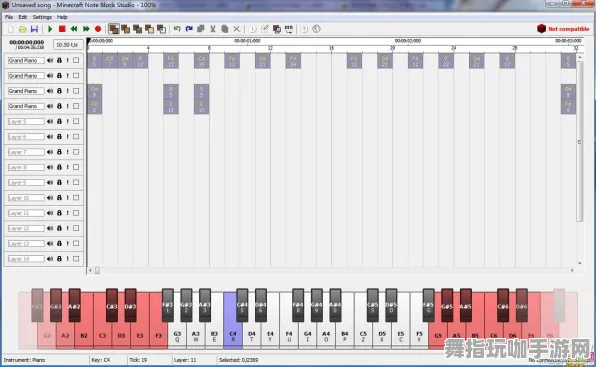Mute the first Grand Piano layer
This screenshot has width=596, height=367.
coord(50,60)
